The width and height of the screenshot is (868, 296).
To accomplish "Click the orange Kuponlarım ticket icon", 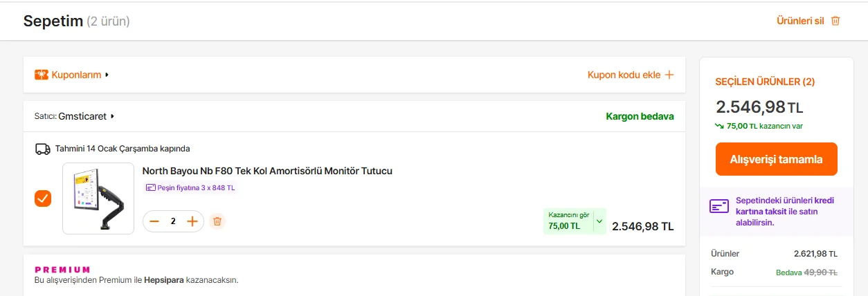I will (42, 75).
